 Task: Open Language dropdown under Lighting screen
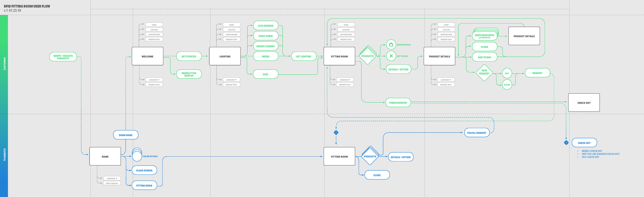click(231, 80)
